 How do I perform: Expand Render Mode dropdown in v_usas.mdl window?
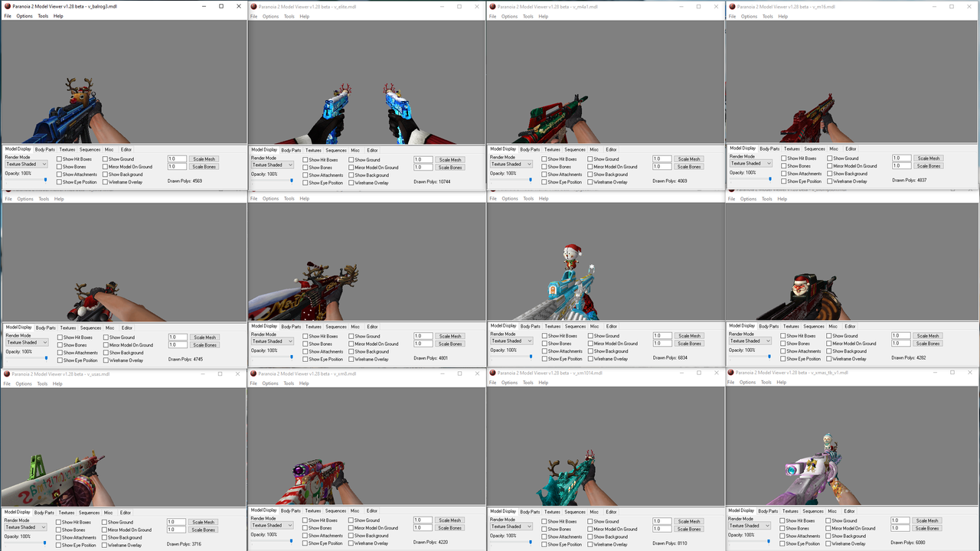[x=27, y=527]
